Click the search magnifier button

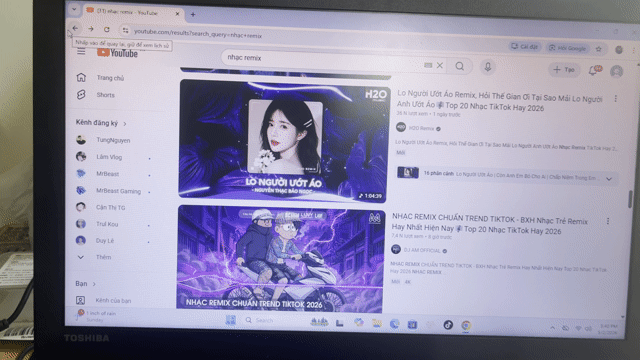[x=460, y=66]
